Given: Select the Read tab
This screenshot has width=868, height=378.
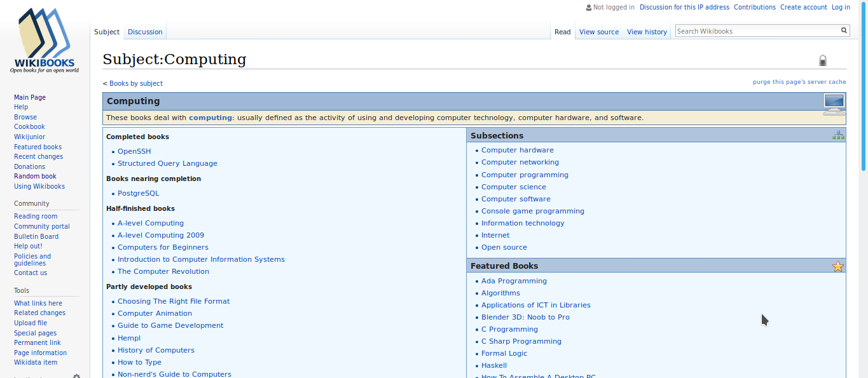Looking at the screenshot, I should pos(563,32).
